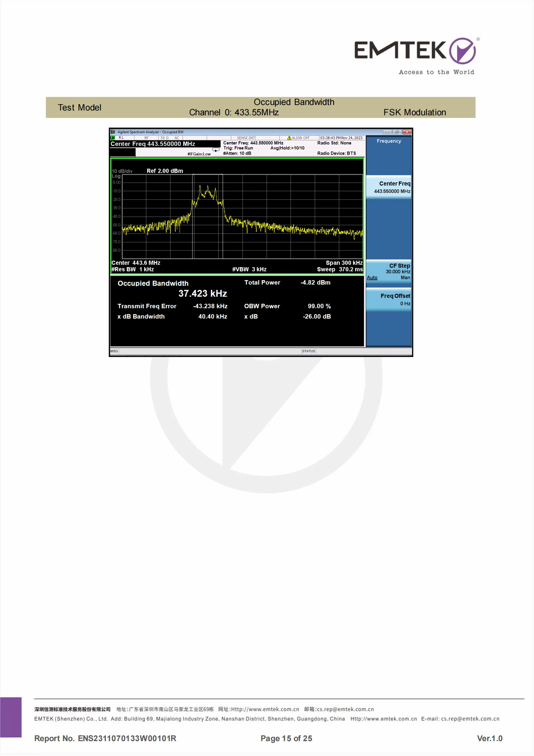Click the 37.423 kHz occupied bandwidth value
Screen dimensions: 534x756
point(203,294)
